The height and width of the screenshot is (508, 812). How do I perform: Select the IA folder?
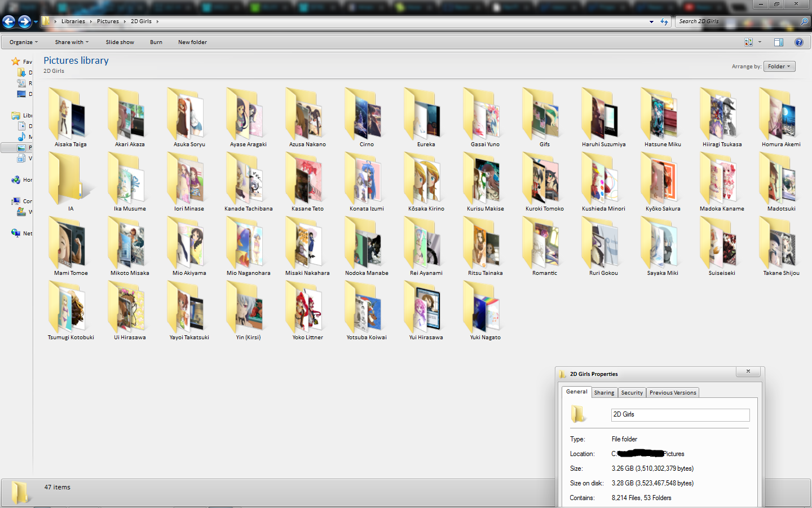coord(70,182)
